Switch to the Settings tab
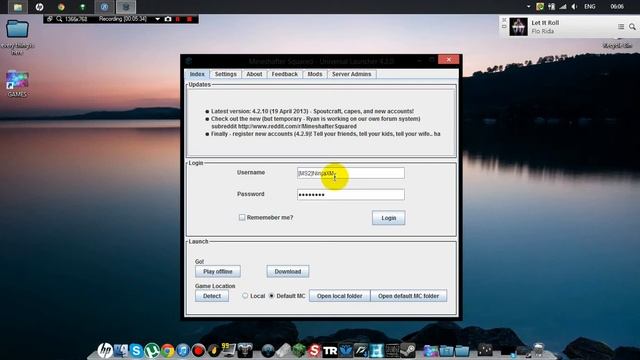 click(225, 74)
